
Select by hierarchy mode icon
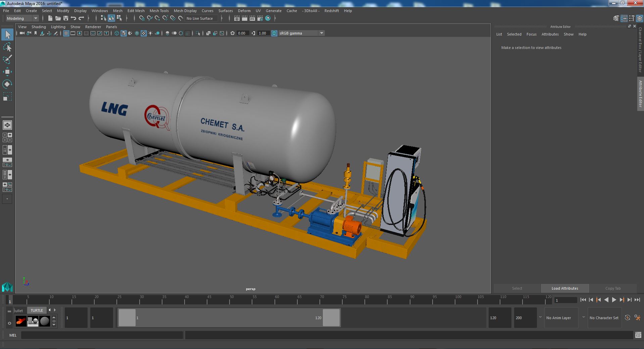(104, 18)
